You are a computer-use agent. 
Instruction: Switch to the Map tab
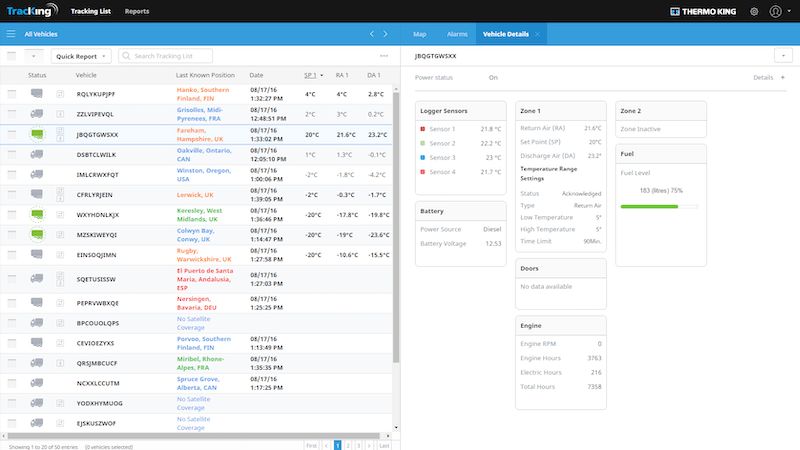tap(419, 34)
